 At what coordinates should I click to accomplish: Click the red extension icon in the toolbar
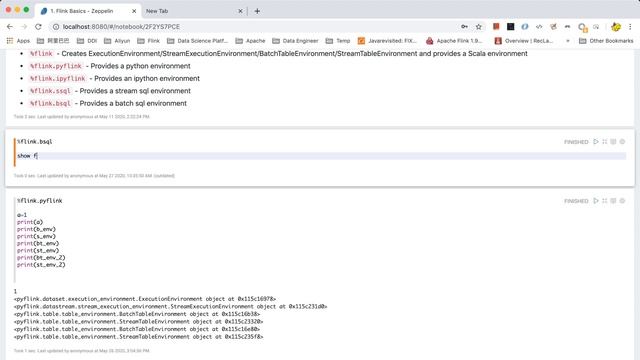coord(496,27)
